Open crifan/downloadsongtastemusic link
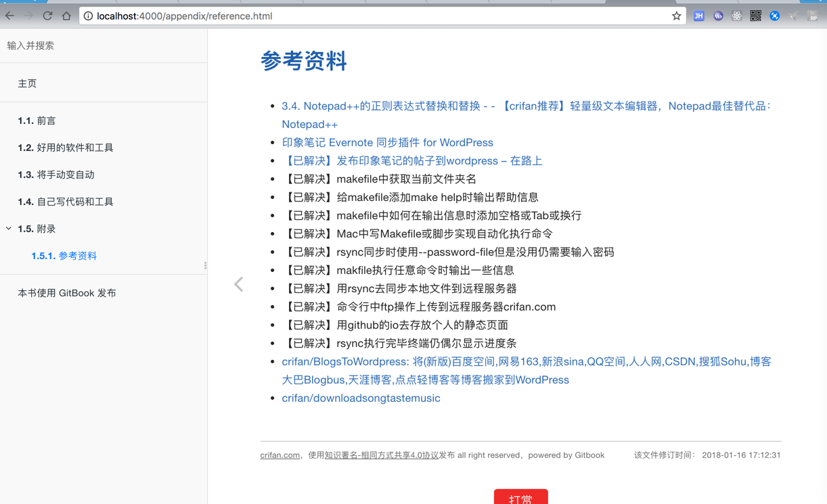Viewport: 827px width, 504px height. click(x=361, y=398)
